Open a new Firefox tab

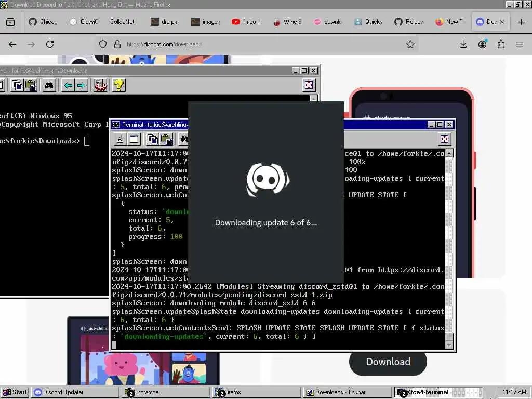coord(522,22)
